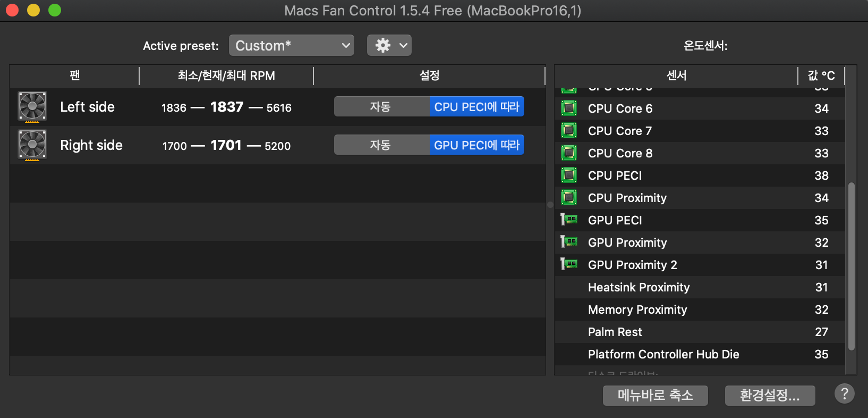This screenshot has height=418, width=868.
Task: Open the help question mark button
Action: 845,394
